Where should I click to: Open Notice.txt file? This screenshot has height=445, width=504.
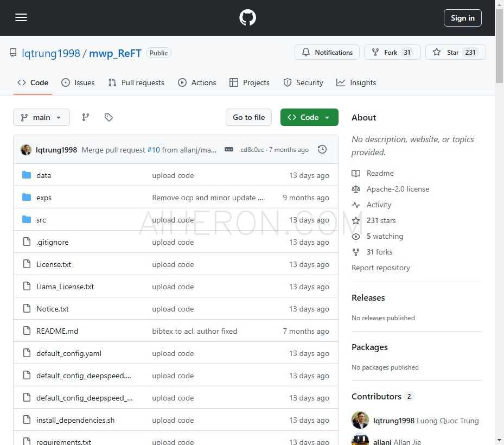click(53, 309)
